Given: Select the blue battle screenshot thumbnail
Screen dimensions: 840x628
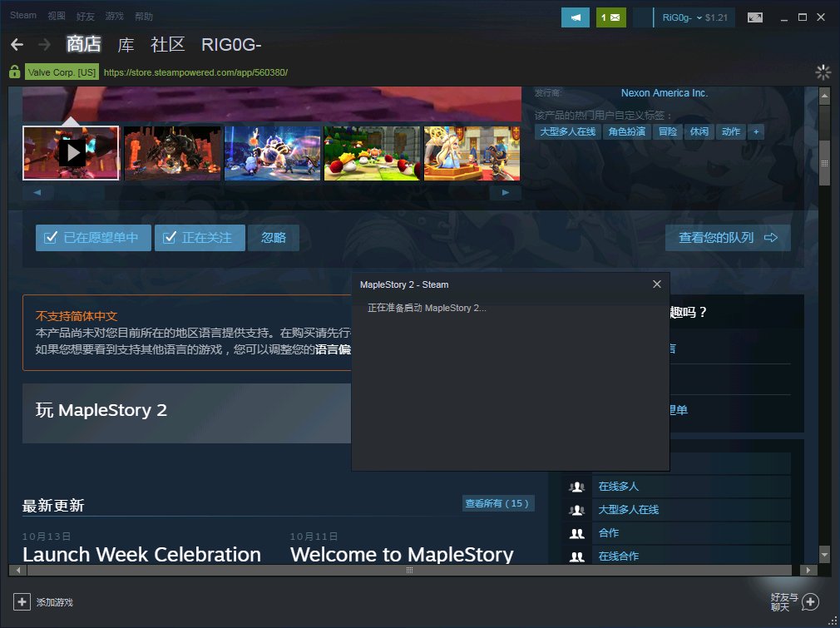Looking at the screenshot, I should tap(272, 153).
